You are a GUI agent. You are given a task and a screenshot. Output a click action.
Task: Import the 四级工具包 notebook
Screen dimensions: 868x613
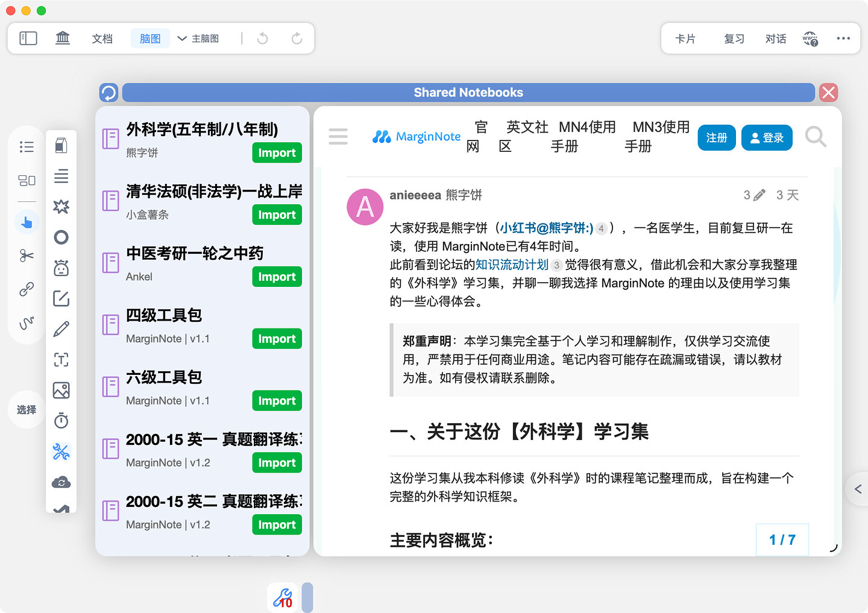click(277, 339)
